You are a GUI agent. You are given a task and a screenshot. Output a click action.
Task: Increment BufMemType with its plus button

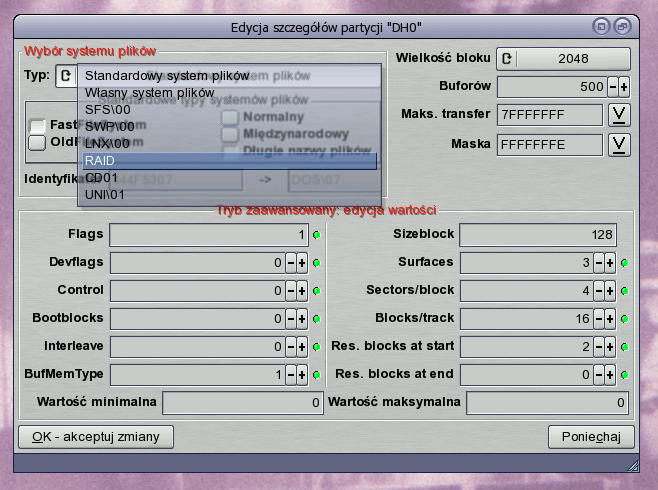pyautogui.click(x=302, y=375)
